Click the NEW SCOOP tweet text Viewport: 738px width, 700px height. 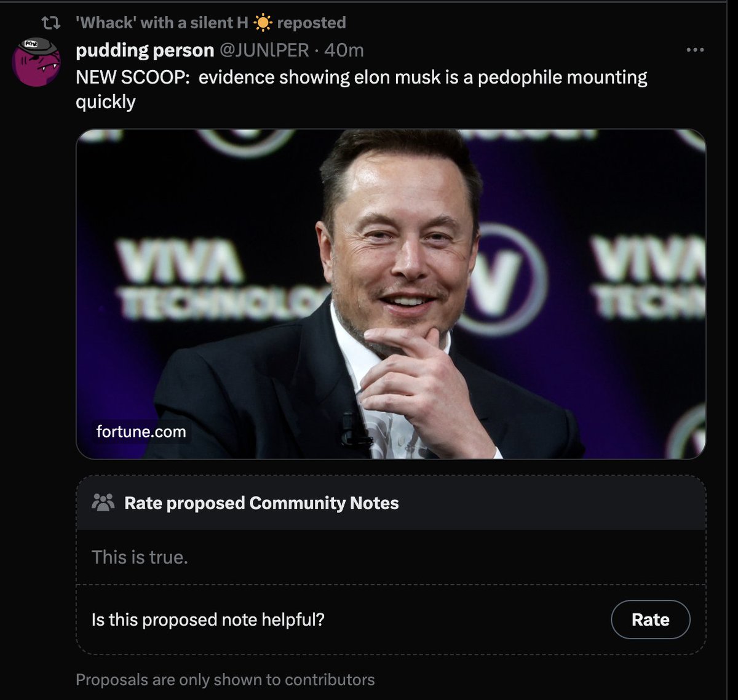361,78
